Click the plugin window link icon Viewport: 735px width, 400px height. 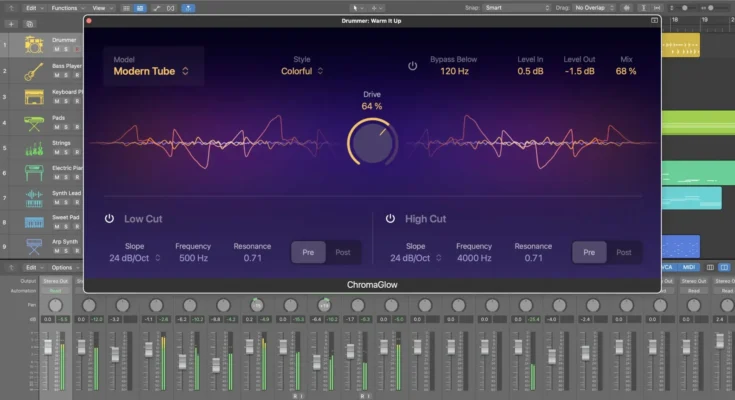pyautogui.click(x=654, y=21)
